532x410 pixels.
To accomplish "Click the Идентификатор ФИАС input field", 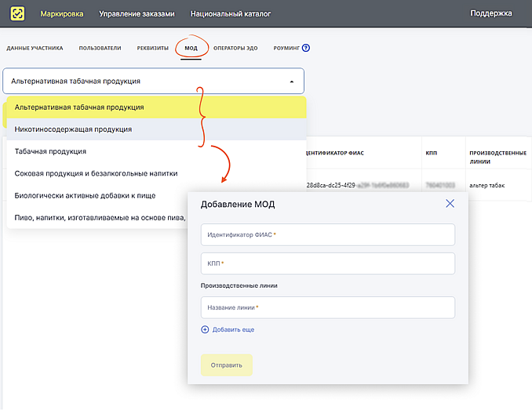I will click(327, 234).
